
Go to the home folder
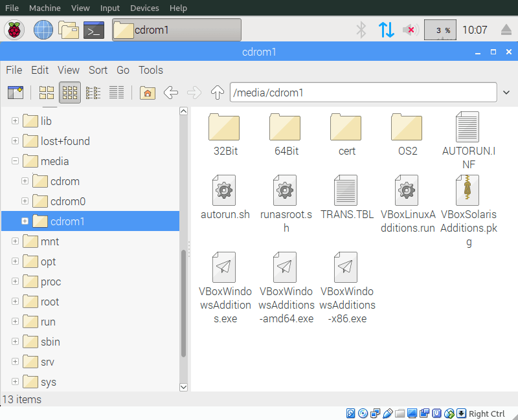pyautogui.click(x=148, y=93)
